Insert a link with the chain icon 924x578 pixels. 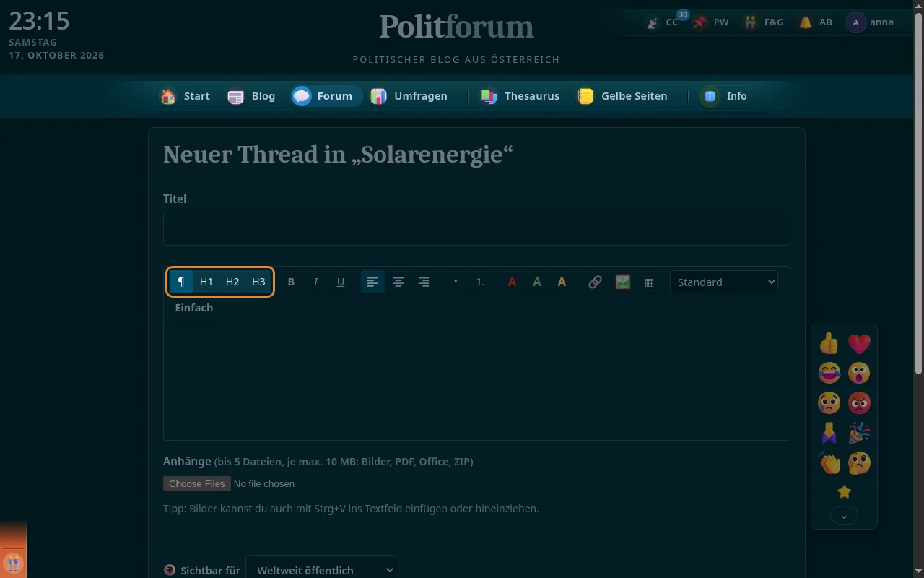(x=595, y=282)
